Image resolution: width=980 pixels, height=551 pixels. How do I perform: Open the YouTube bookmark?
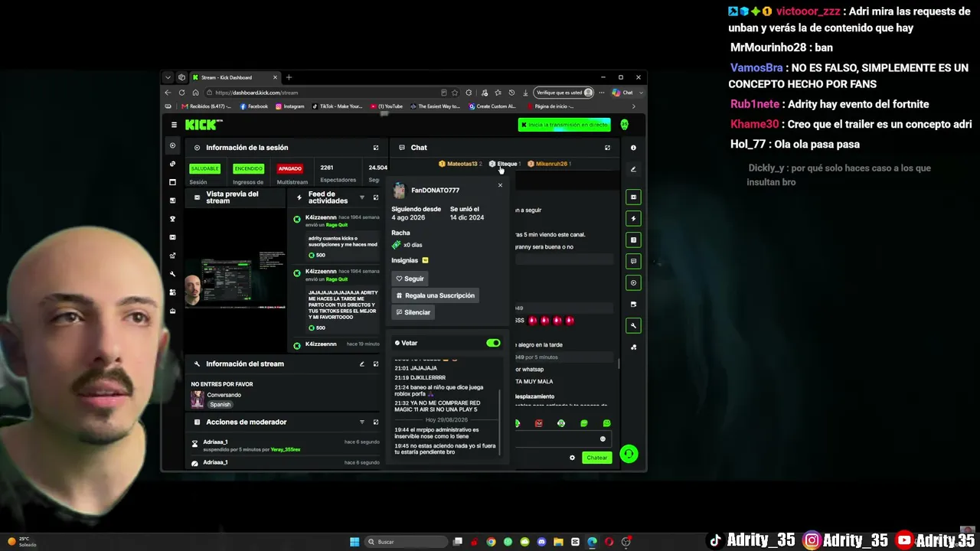[387, 106]
